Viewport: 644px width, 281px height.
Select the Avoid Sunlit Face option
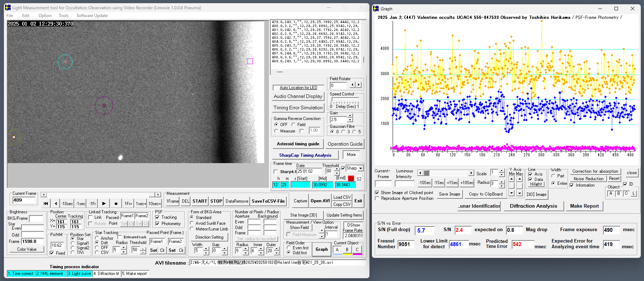click(x=192, y=223)
